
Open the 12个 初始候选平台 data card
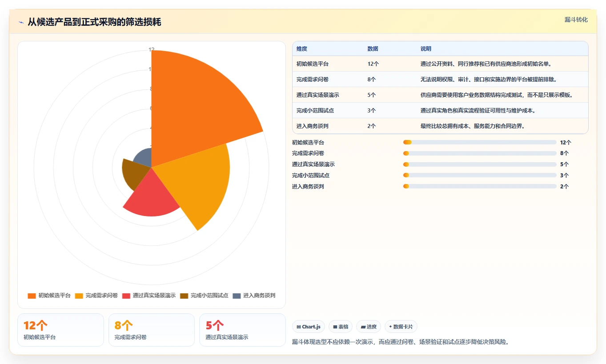pyautogui.click(x=61, y=330)
